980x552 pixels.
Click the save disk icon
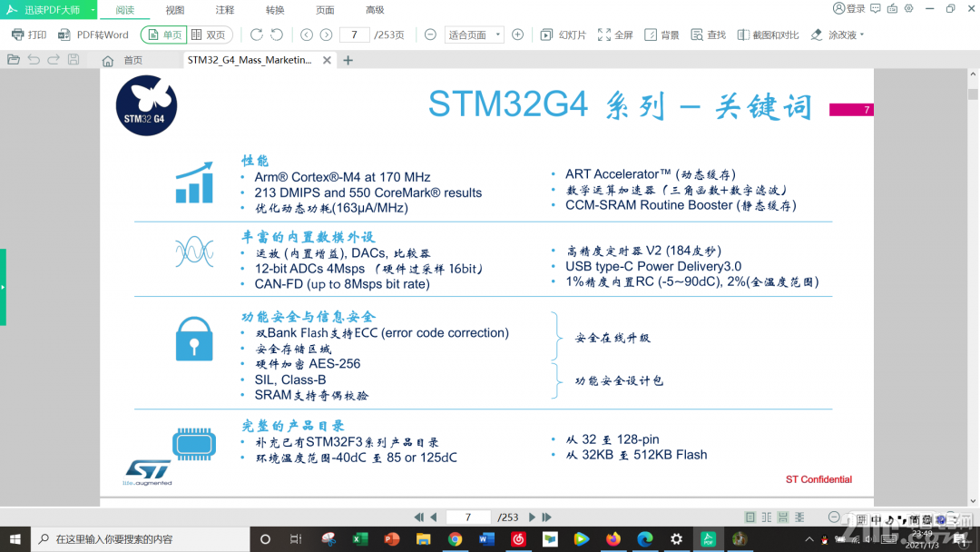click(x=73, y=59)
